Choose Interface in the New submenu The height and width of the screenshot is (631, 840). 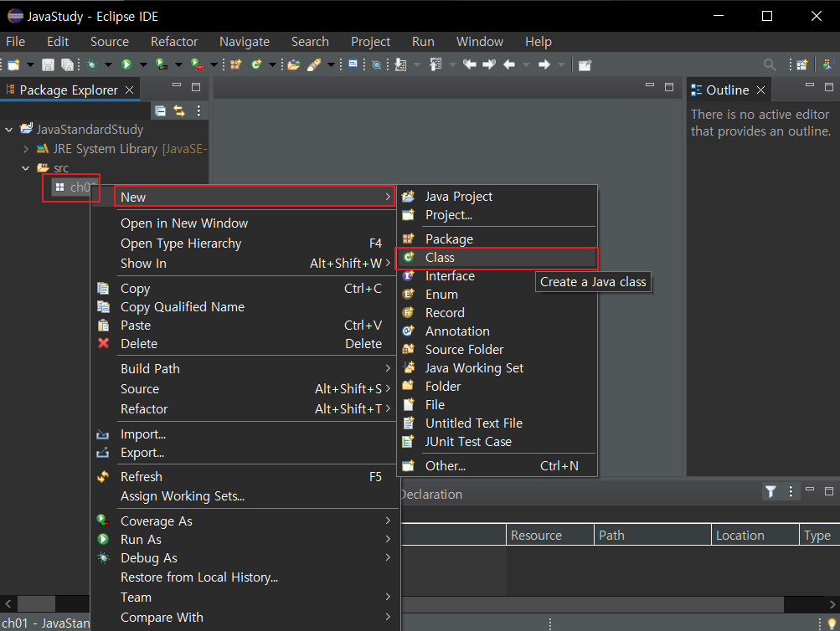coord(497,276)
